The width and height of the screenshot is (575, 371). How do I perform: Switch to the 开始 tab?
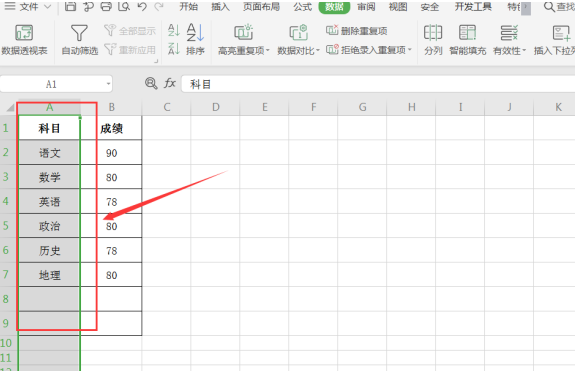(188, 6)
